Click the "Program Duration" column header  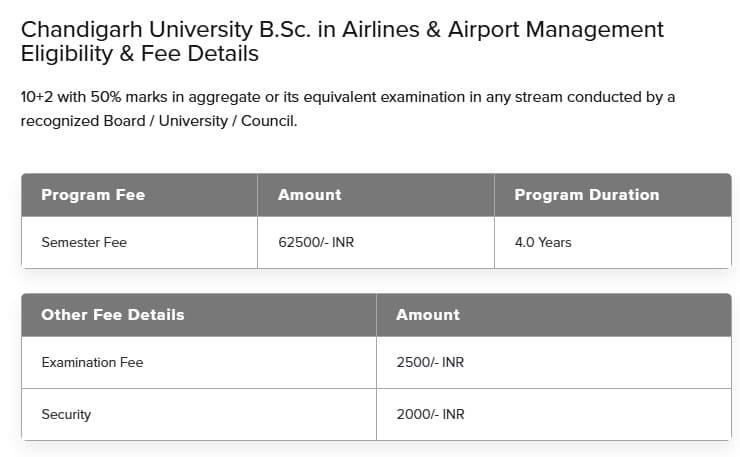click(x=586, y=195)
